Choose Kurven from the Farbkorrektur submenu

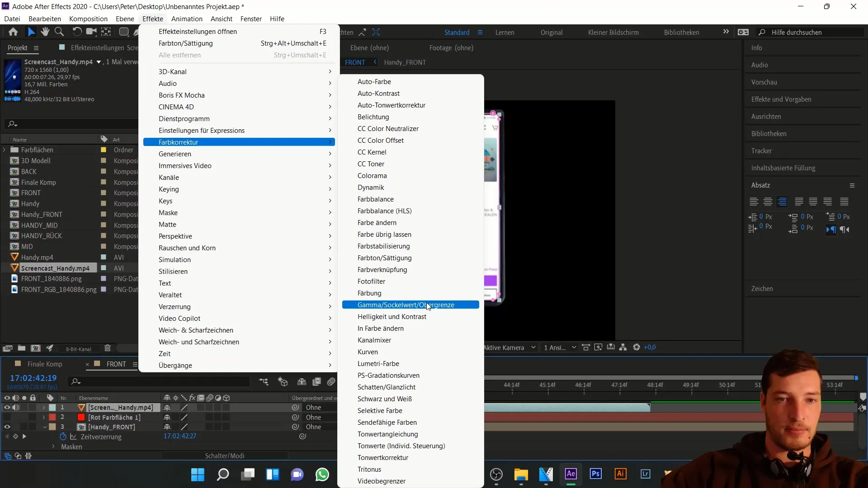pyautogui.click(x=368, y=352)
